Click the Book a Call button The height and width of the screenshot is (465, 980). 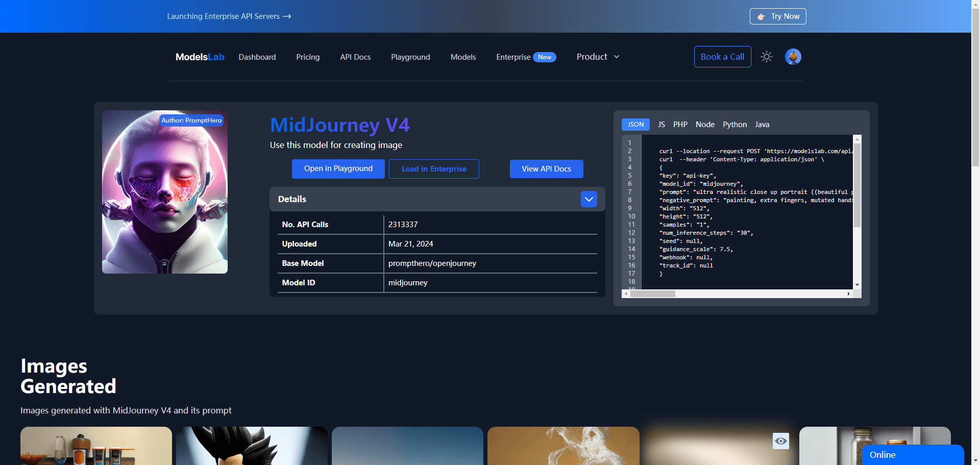(722, 57)
